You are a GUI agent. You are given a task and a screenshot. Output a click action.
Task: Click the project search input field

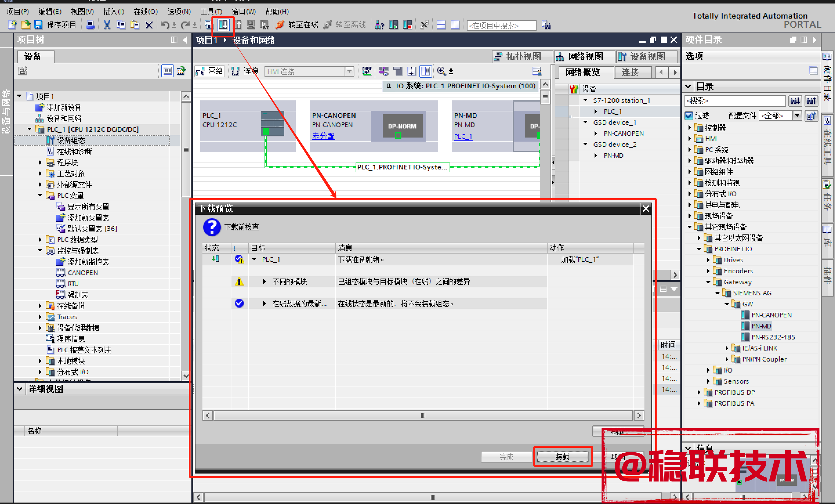[x=501, y=26]
